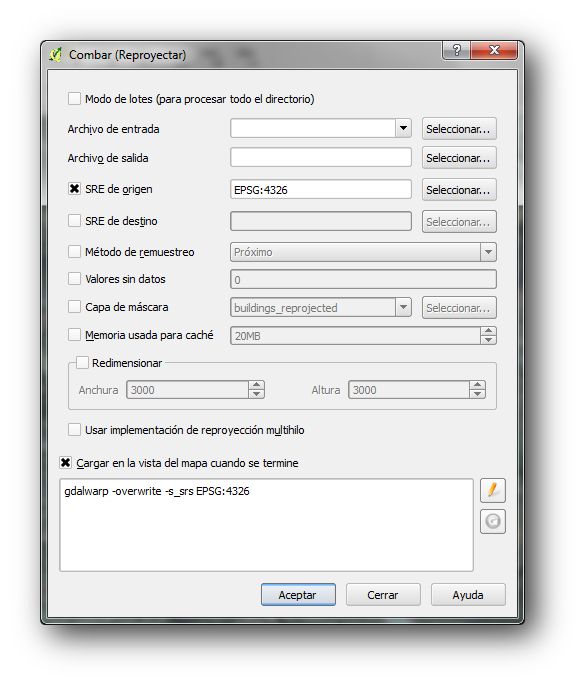Increase the cache memory spinner up arrow
This screenshot has width=585, height=685.
(x=488, y=331)
